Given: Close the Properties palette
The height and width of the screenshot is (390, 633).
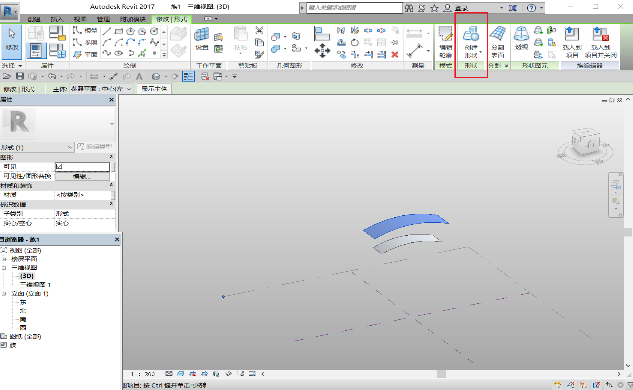Looking at the screenshot, I should coord(111,100).
